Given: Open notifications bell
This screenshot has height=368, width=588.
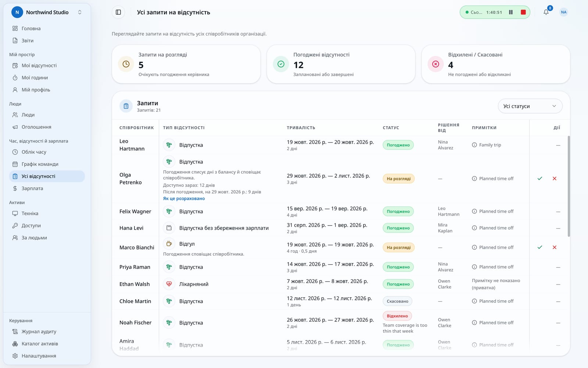Looking at the screenshot, I should coord(546,12).
